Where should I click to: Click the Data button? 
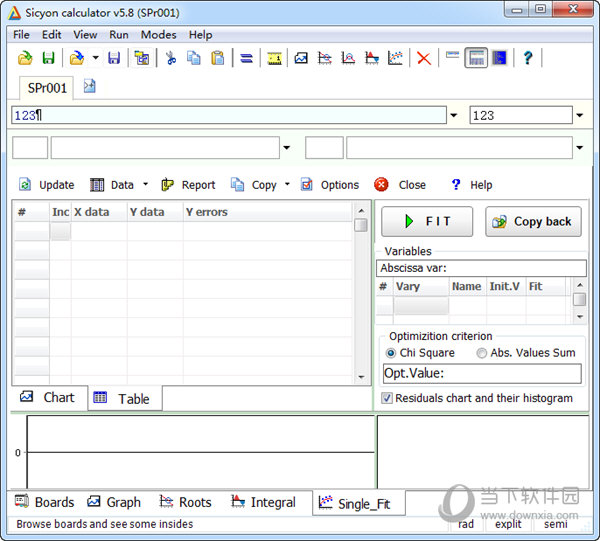(x=112, y=185)
